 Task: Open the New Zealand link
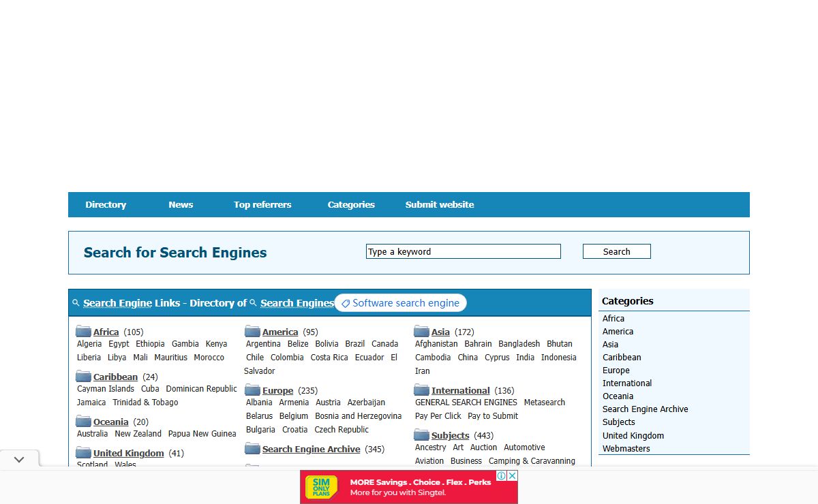[138, 434]
